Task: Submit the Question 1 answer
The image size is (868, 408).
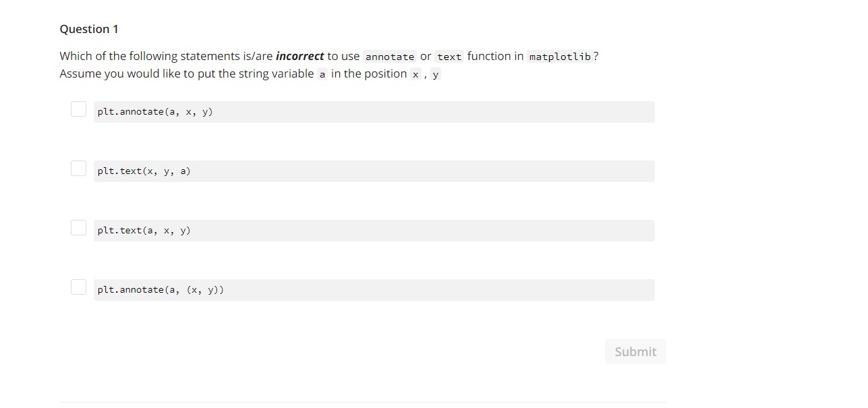Action: pos(635,351)
